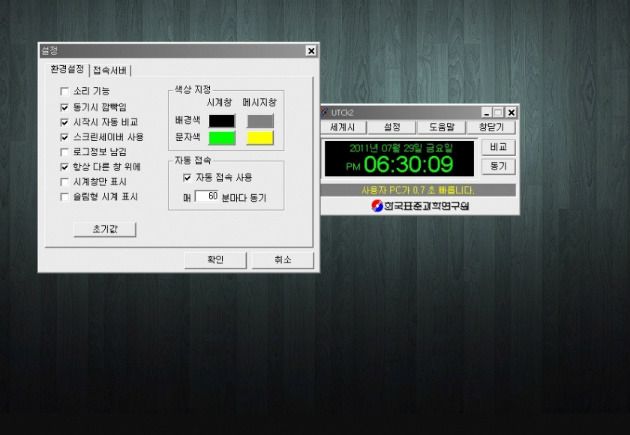
Task: Click the 06:30:09 clock display
Action: pos(408,165)
